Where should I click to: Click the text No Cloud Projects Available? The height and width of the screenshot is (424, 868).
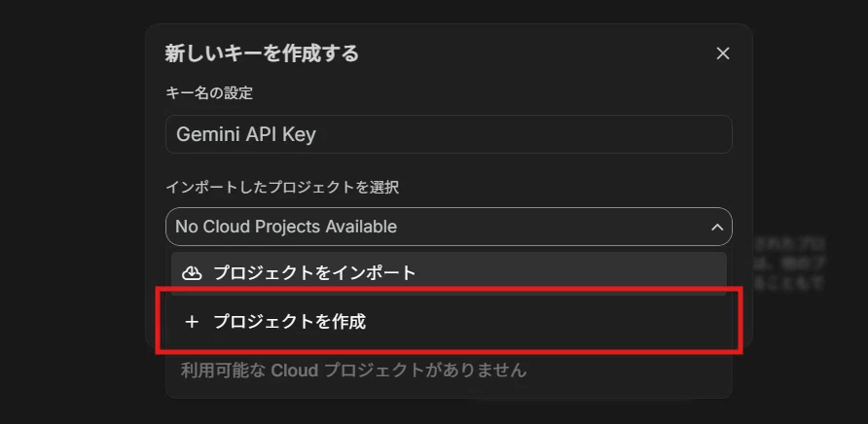coord(286,227)
